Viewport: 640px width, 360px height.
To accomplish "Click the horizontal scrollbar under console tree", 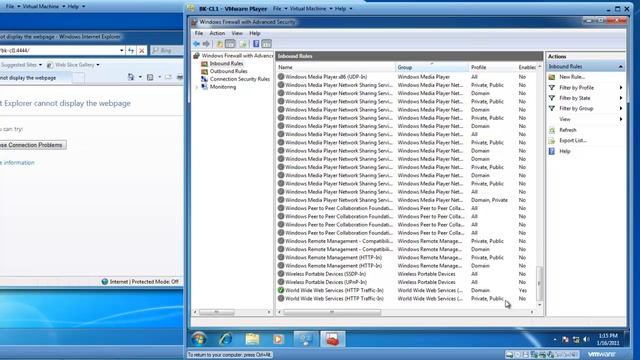I will click(x=216, y=312).
